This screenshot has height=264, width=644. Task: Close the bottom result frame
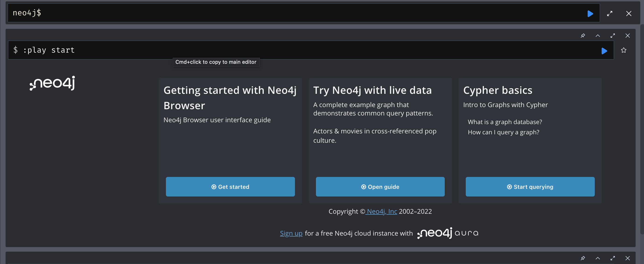point(628,258)
